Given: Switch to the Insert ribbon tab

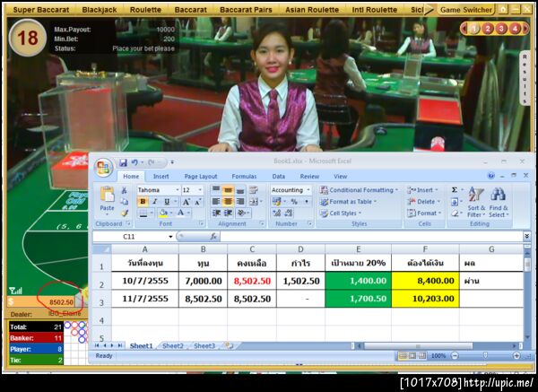Looking at the screenshot, I should pos(161,177).
